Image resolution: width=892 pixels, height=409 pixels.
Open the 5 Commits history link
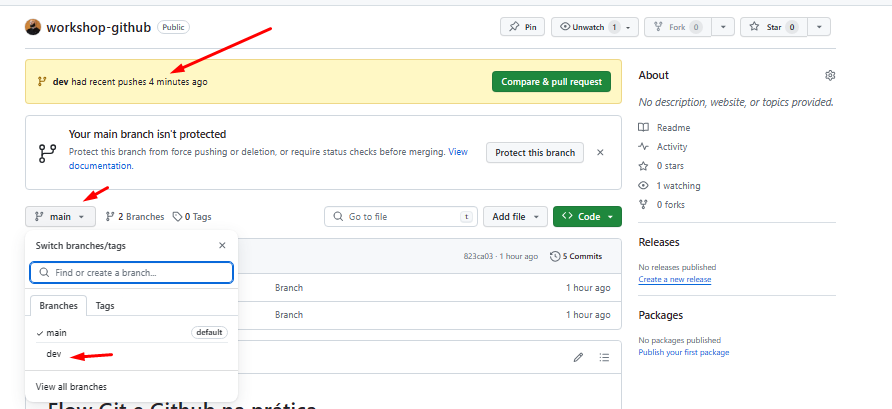tap(576, 257)
